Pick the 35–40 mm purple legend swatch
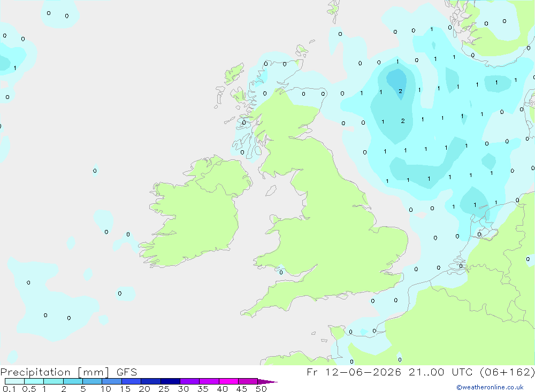The image size is (535, 392). pos(209,381)
